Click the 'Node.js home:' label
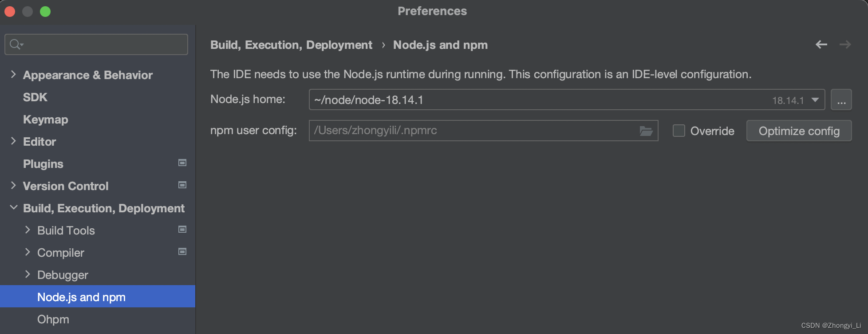 click(x=248, y=99)
